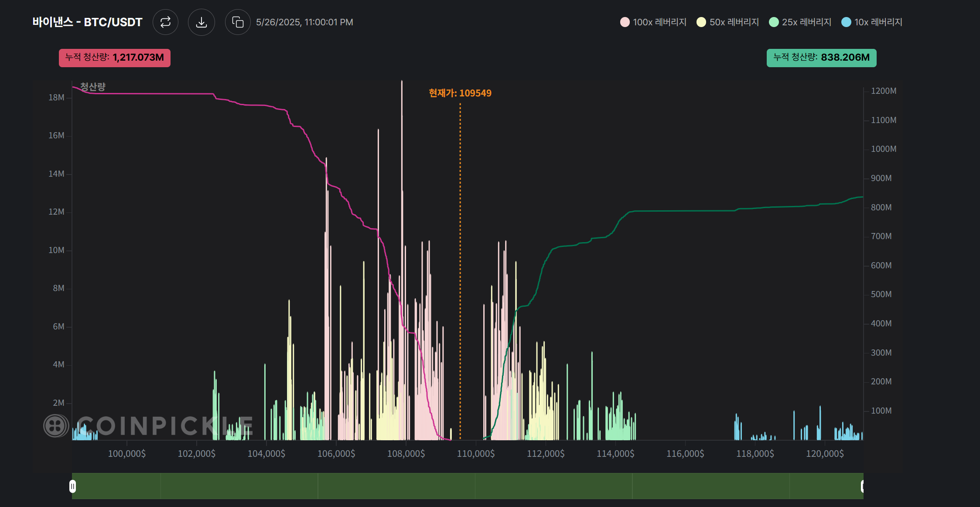Click the refresh data icon
The height and width of the screenshot is (507, 980).
pos(165,22)
